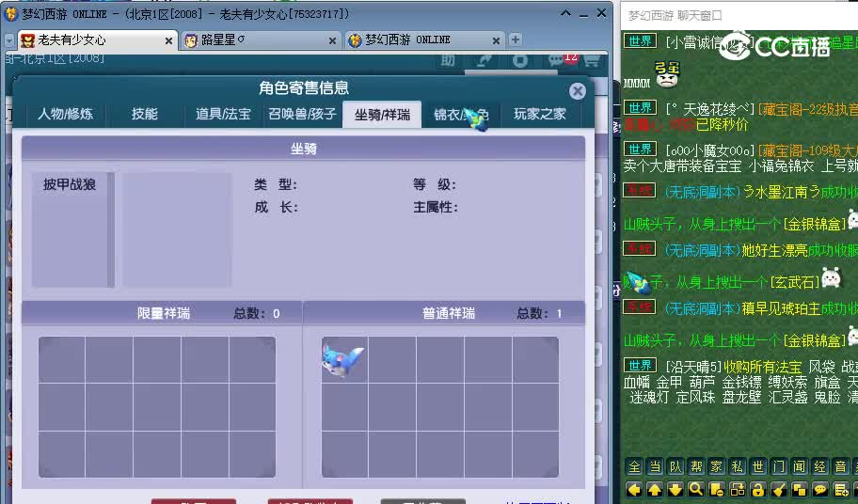Click player name 天逸花绫 in chat
The width and height of the screenshot is (858, 504).
click(710, 109)
